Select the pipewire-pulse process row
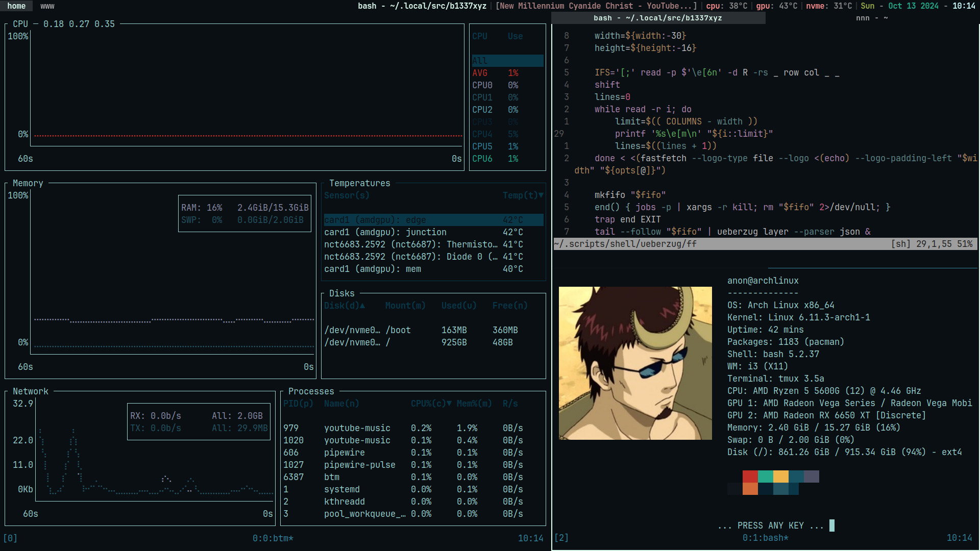 click(x=413, y=465)
